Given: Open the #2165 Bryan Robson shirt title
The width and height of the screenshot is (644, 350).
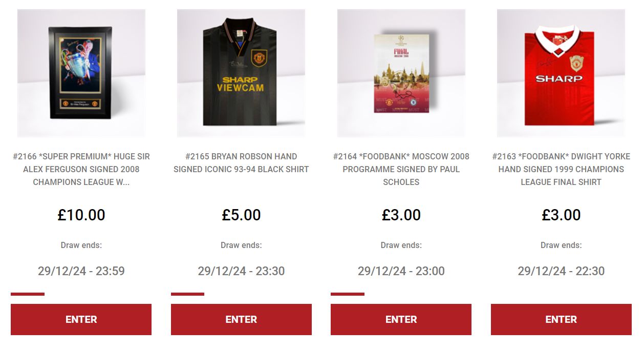Looking at the screenshot, I should 241,162.
